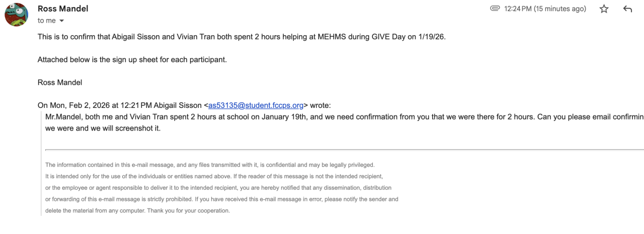The width and height of the screenshot is (644, 234).
Task: Open the as53135@student.fccps.org email link
Action: tap(256, 105)
